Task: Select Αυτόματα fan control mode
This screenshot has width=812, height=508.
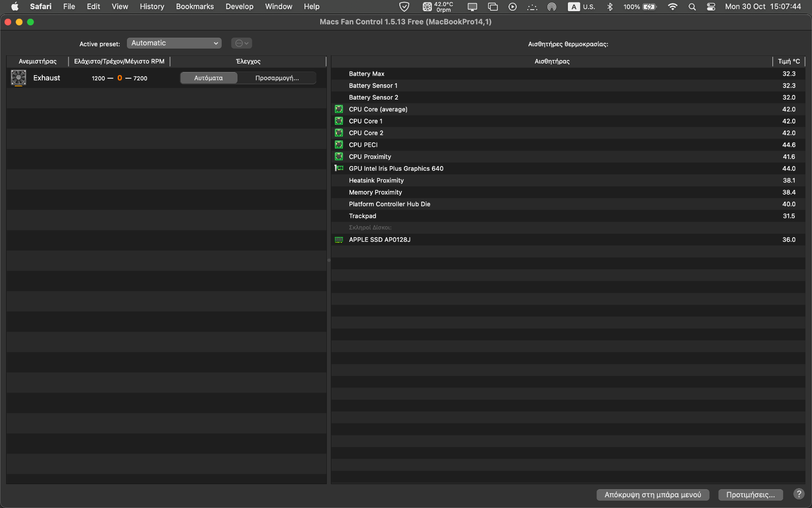Action: 209,78
